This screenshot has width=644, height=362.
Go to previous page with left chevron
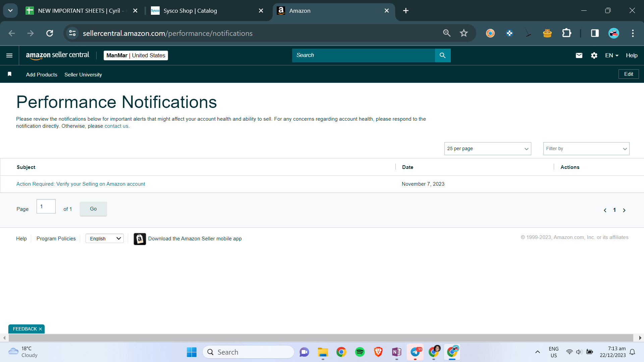pyautogui.click(x=605, y=210)
